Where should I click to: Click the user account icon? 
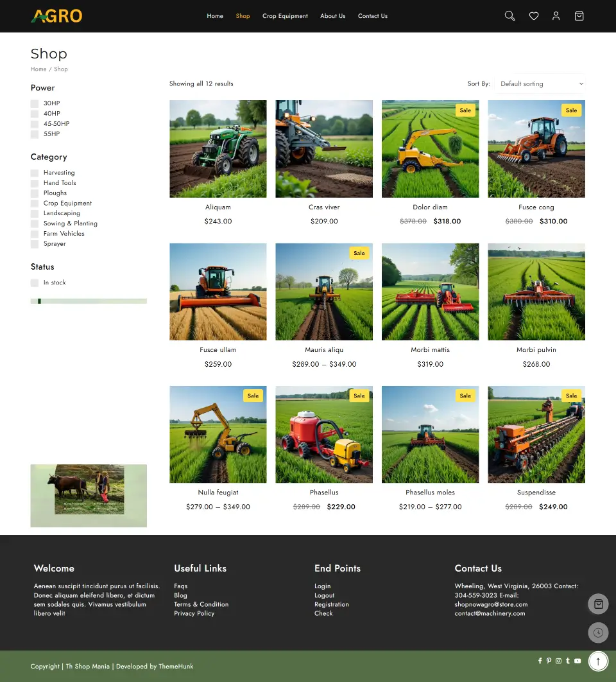tap(556, 16)
